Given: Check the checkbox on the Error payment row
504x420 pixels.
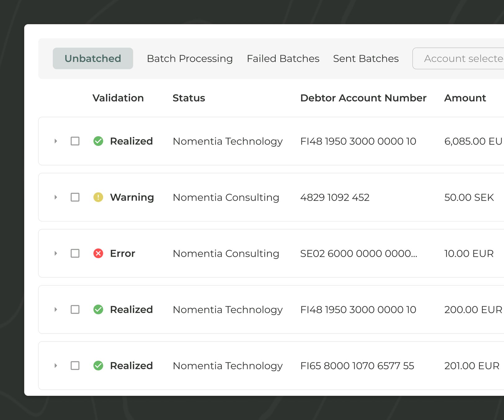Looking at the screenshot, I should (x=75, y=253).
